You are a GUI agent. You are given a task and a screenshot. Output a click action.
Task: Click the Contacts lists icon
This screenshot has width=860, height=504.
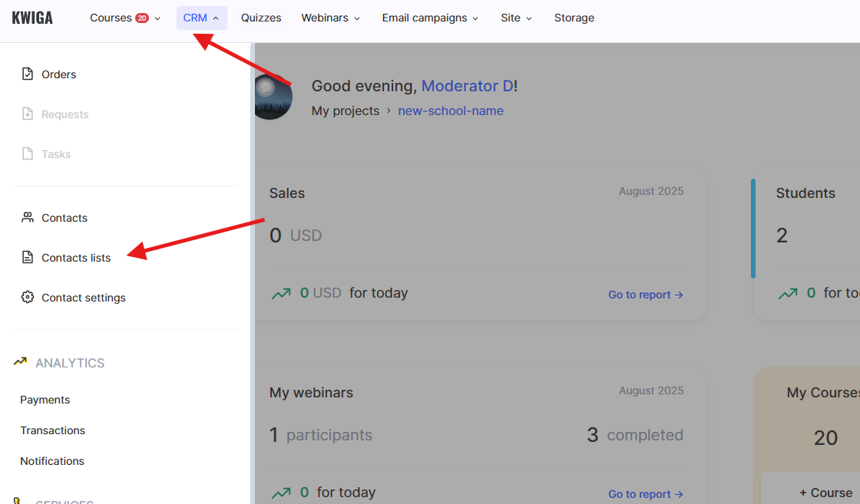(x=28, y=258)
